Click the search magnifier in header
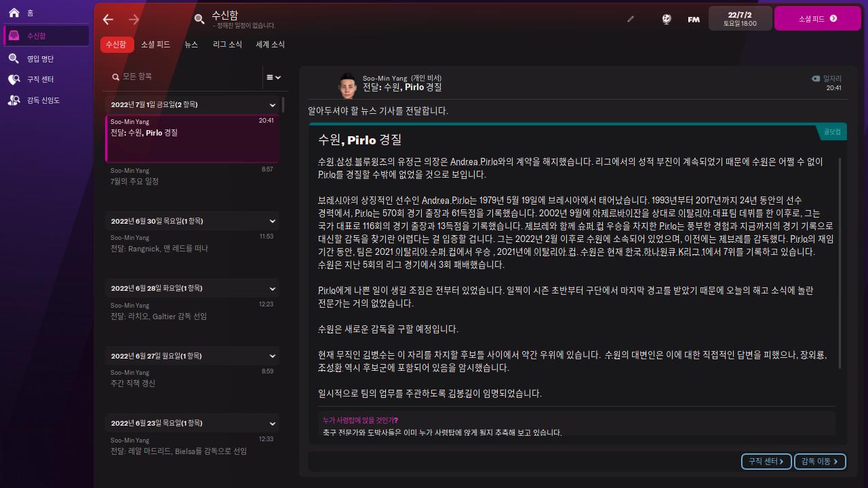868x488 pixels. click(x=199, y=19)
